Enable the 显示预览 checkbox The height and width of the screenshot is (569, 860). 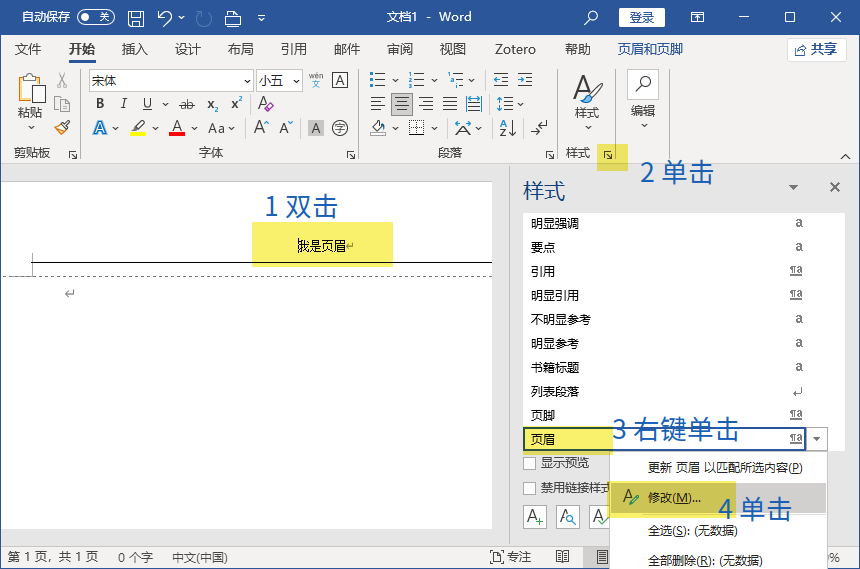[529, 463]
